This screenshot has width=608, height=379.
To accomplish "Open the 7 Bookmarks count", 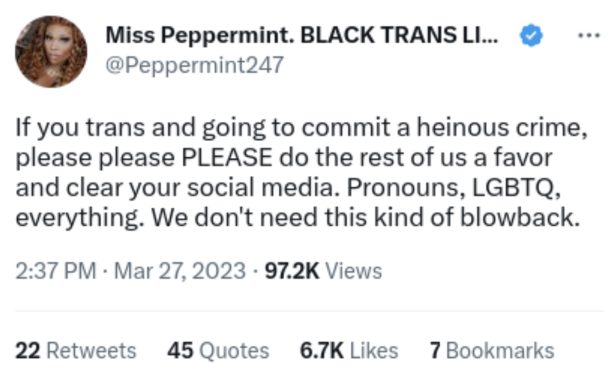I will (492, 351).
